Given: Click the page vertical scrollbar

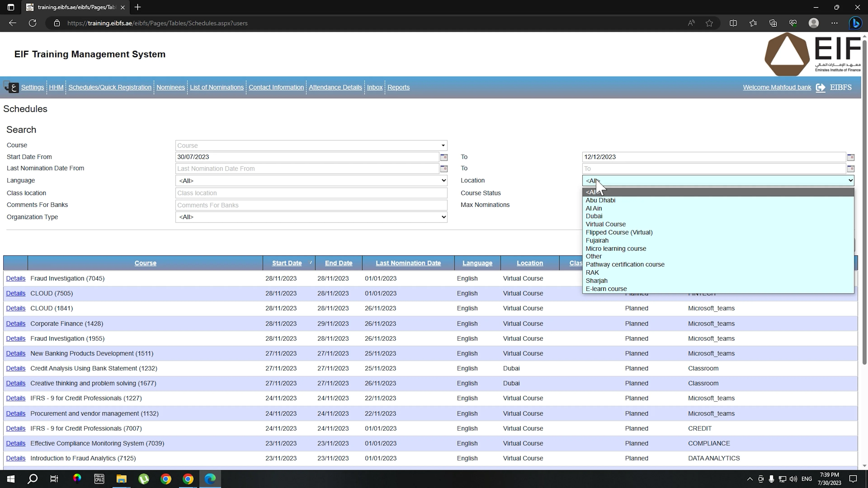Looking at the screenshot, I should 864,202.
